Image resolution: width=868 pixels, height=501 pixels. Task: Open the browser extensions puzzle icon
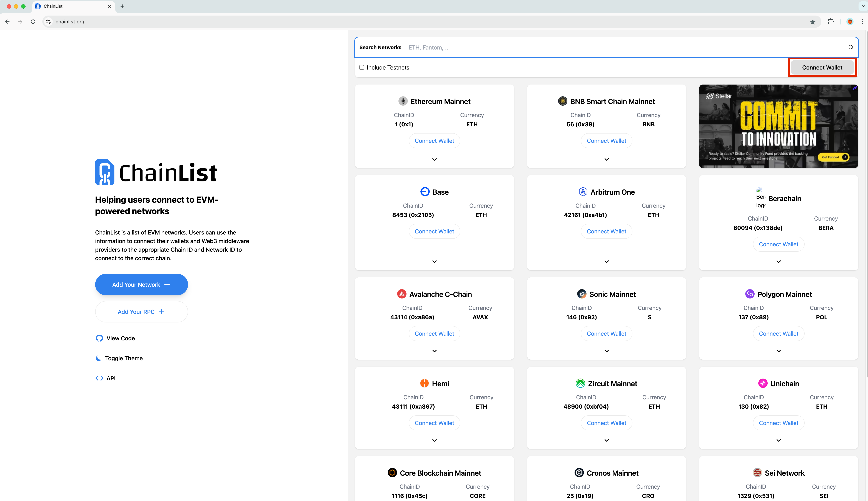coord(831,22)
